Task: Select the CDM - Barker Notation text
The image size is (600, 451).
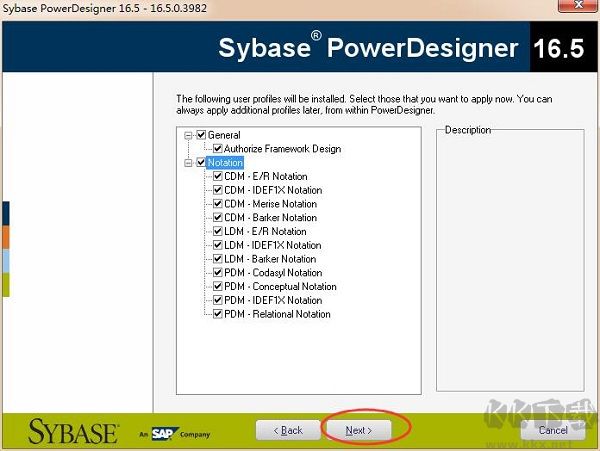Action: click(271, 218)
